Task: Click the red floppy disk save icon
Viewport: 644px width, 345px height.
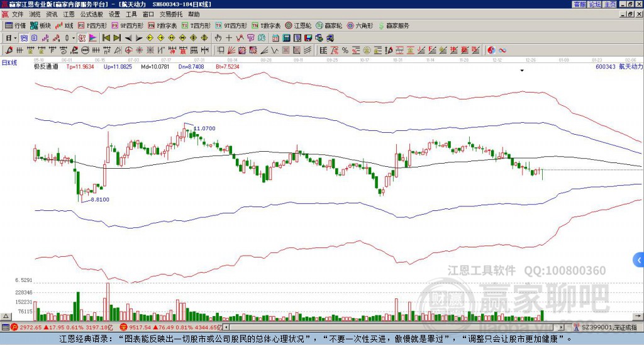Action: [308, 38]
